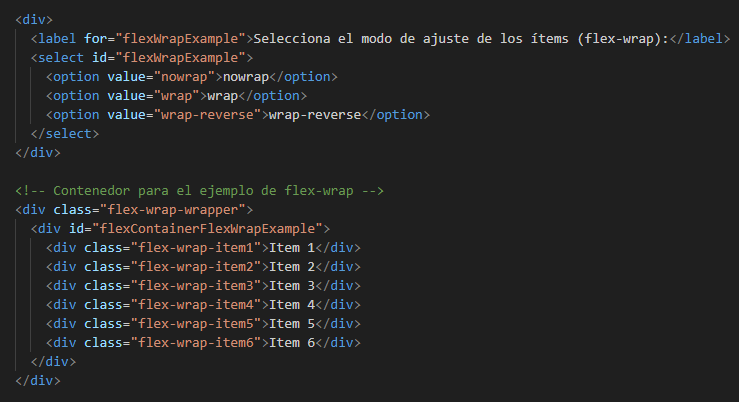
Task: Click the "Item 4" text content
Action: (x=292, y=305)
